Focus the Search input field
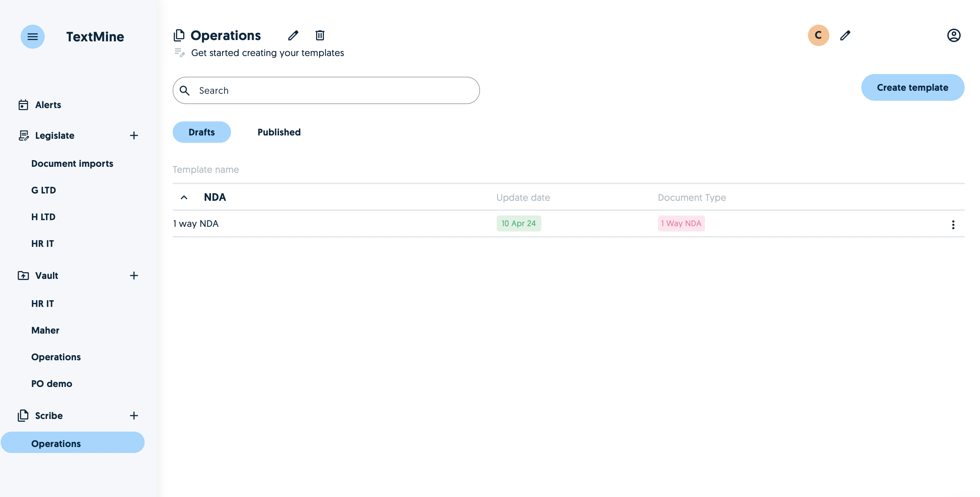 click(x=326, y=91)
